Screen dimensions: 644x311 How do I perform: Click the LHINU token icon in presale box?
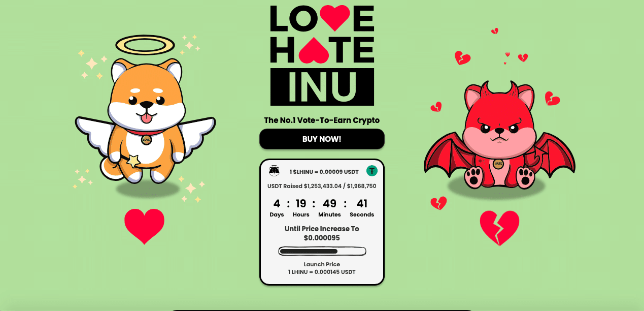click(x=274, y=171)
